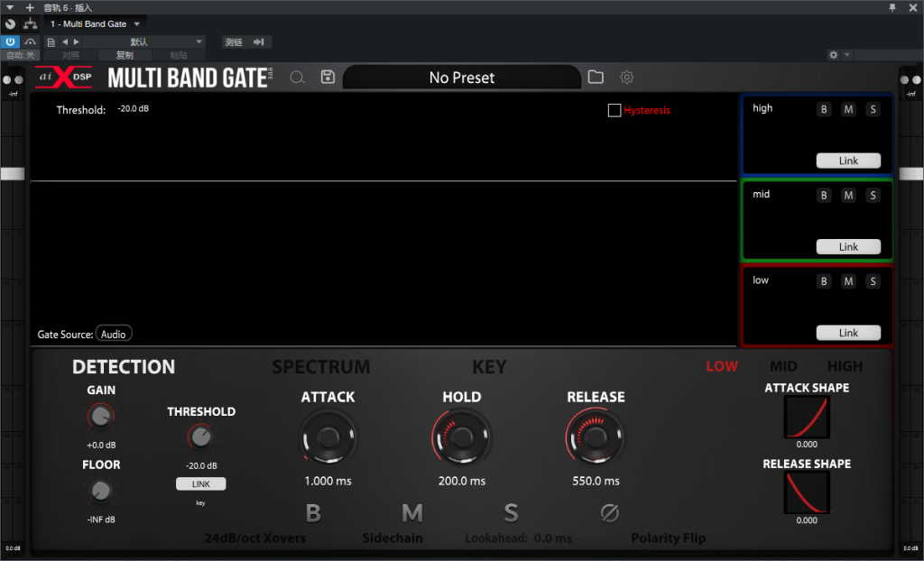This screenshot has height=561, width=924.
Task: Open the host gear settings icon
Action: coord(833,55)
